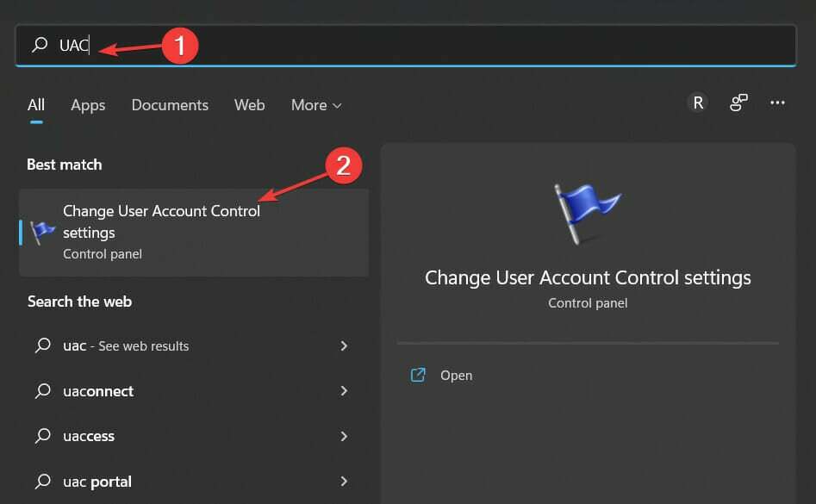Select the uaconnect web suggestion
This screenshot has width=816, height=504.
pos(194,391)
